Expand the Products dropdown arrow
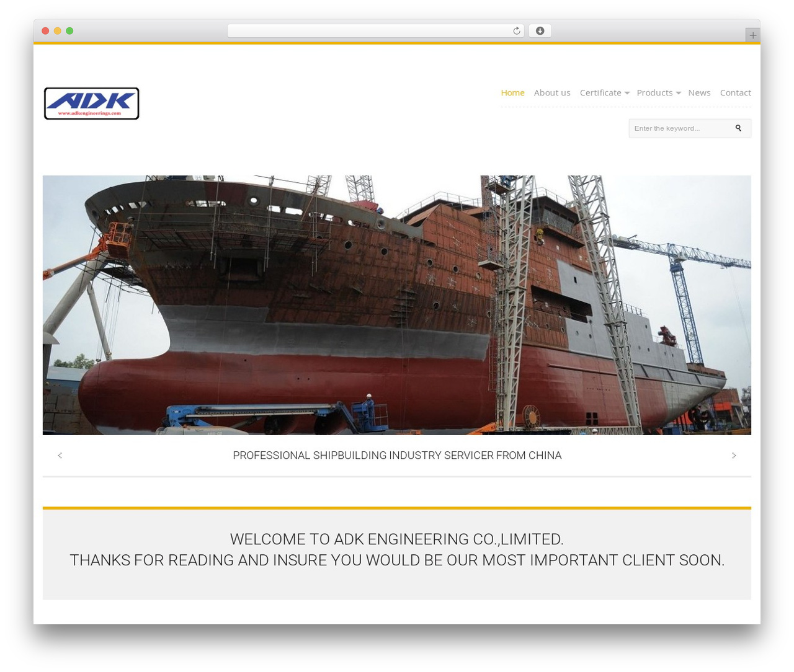 pyautogui.click(x=678, y=93)
